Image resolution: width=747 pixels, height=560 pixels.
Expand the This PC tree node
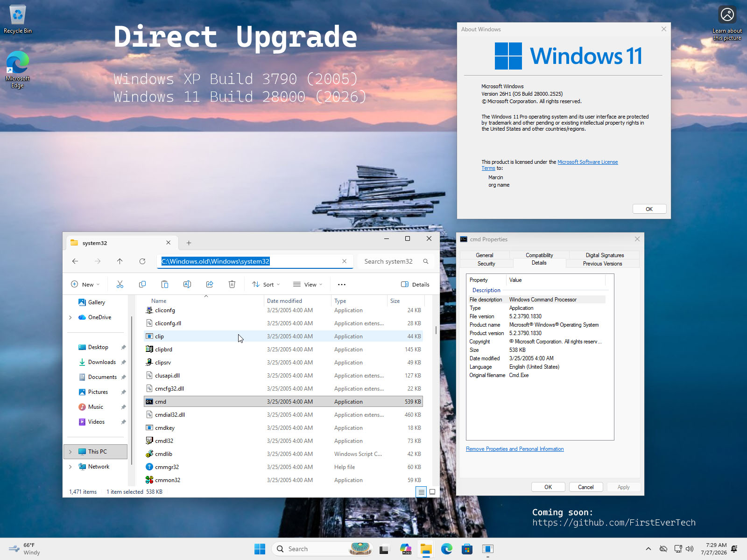70,452
